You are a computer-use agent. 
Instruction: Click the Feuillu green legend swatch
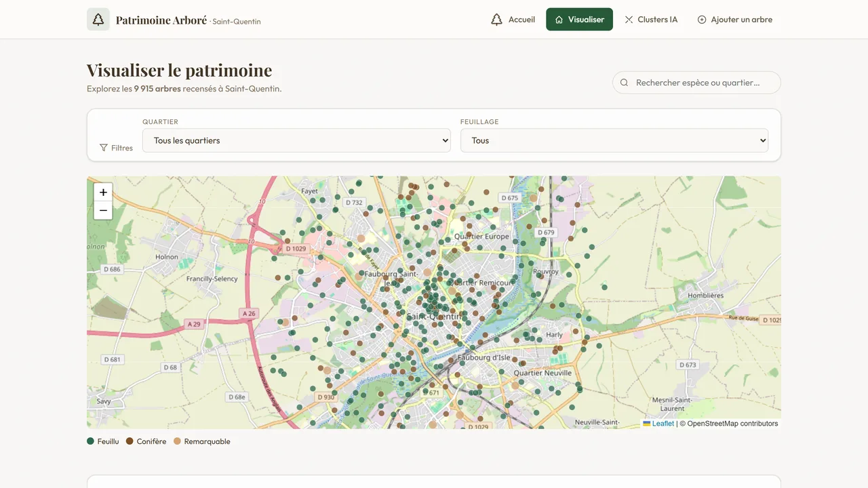click(x=91, y=441)
